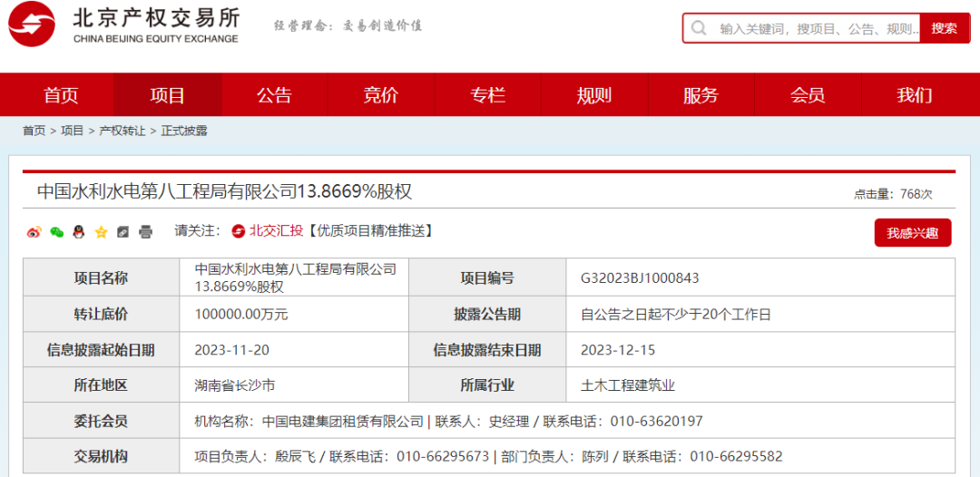Share via the WeChat icon
980x477 pixels.
pos(57,232)
